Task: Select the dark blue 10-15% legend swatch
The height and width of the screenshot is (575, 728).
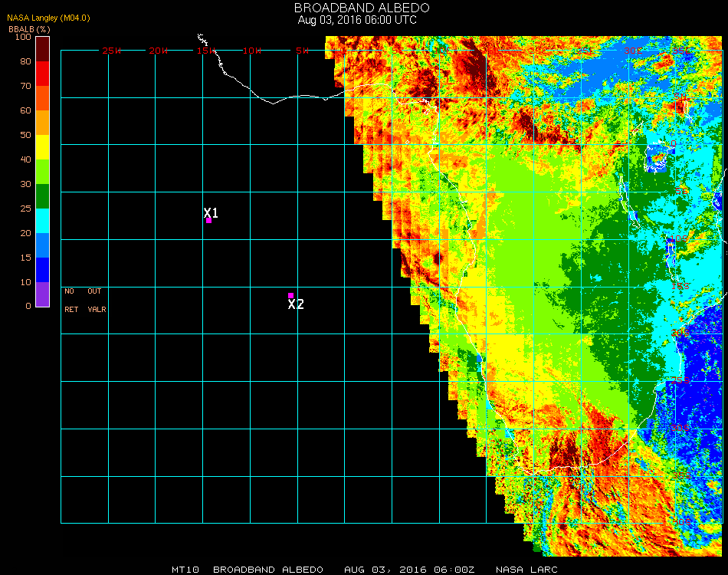Action: 43,270
